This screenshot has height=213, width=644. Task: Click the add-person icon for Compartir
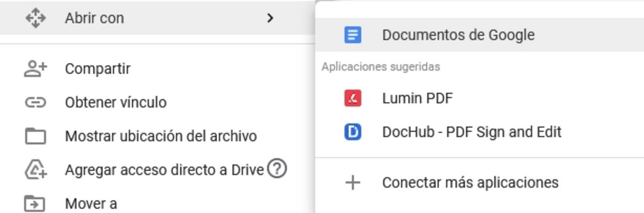(x=36, y=69)
